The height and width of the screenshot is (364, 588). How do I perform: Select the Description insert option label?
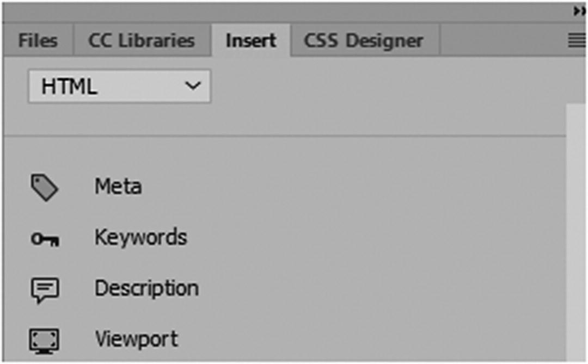click(146, 288)
